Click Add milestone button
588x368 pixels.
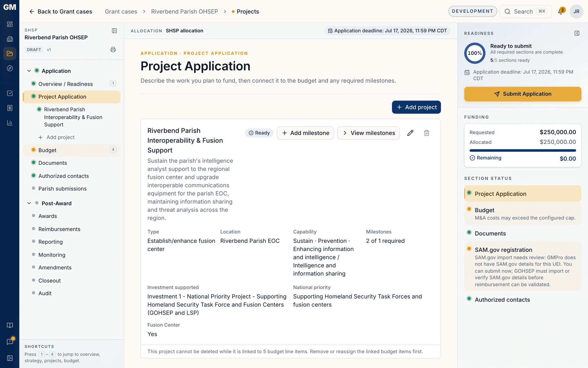click(305, 133)
